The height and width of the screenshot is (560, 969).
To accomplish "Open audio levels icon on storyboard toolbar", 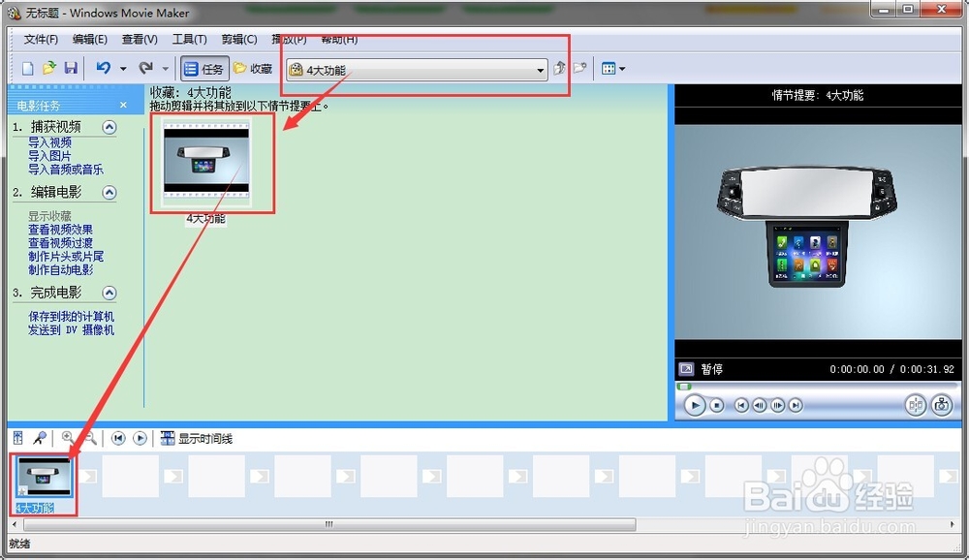I will click(x=17, y=438).
